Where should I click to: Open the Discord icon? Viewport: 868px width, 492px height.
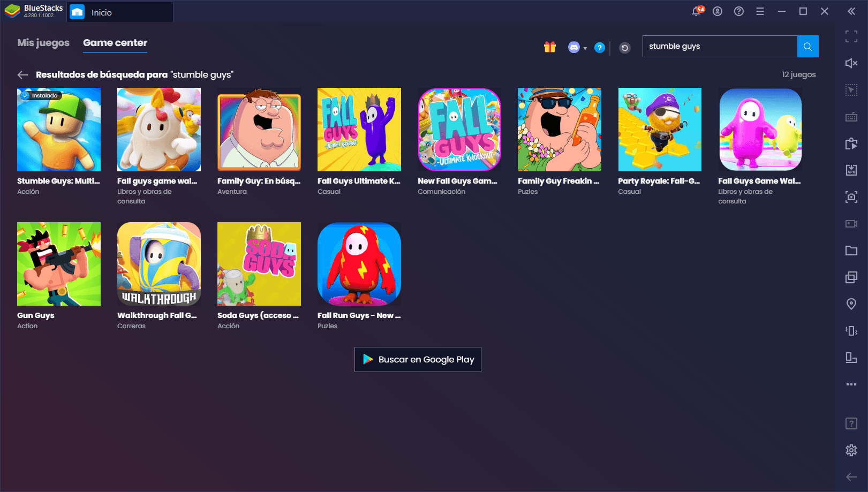tap(573, 48)
